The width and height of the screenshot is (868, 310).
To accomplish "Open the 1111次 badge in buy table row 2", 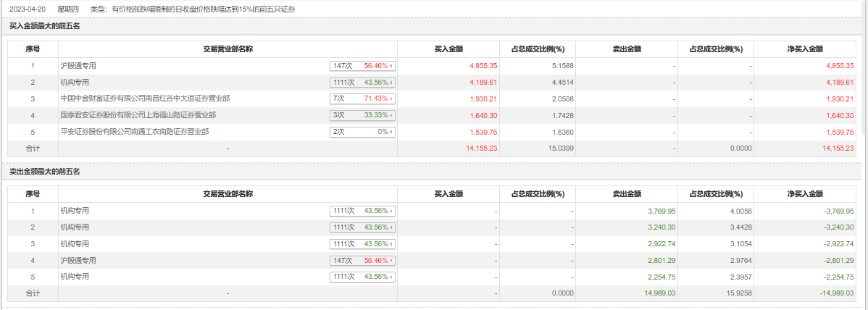I will [363, 82].
